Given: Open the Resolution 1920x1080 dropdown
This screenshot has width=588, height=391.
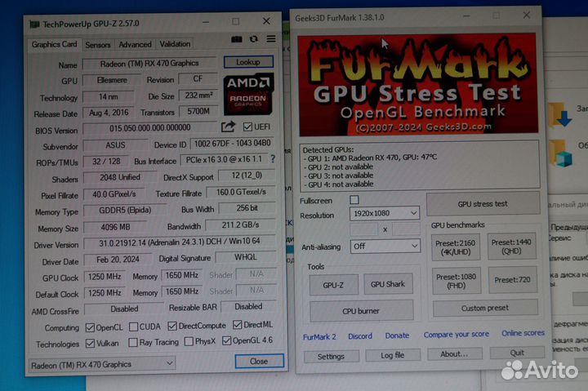Looking at the screenshot, I should pyautogui.click(x=385, y=213).
